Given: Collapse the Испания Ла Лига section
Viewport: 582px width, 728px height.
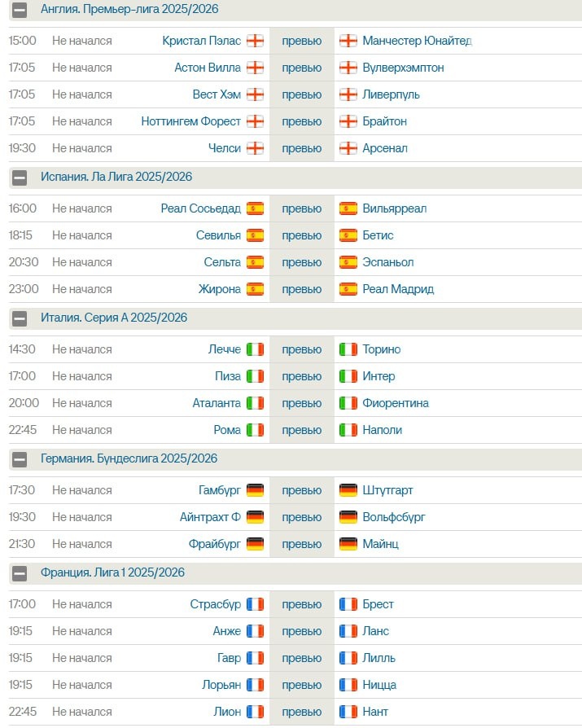Looking at the screenshot, I should (x=20, y=178).
